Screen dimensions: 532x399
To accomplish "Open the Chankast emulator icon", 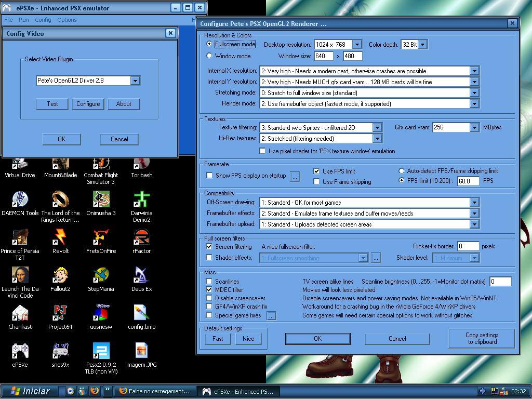I will point(20,317).
